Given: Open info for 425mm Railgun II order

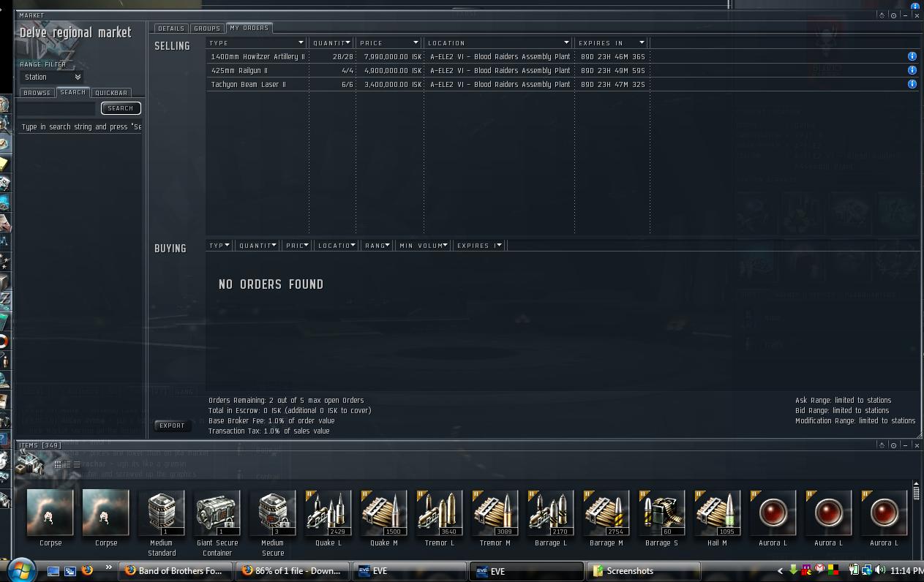Looking at the screenshot, I should (912, 70).
